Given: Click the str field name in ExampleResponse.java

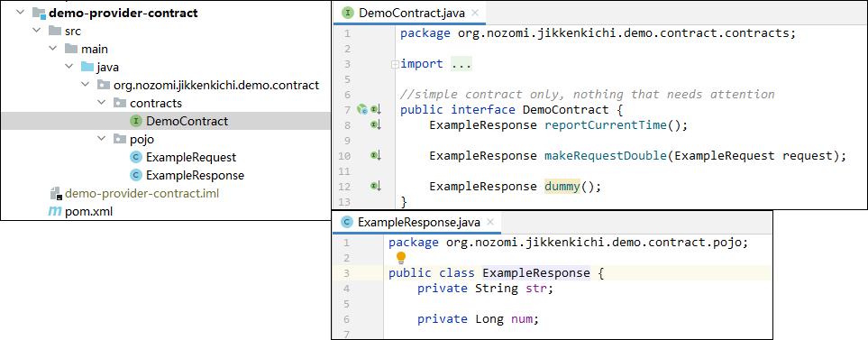Looking at the screenshot, I should (x=536, y=289).
